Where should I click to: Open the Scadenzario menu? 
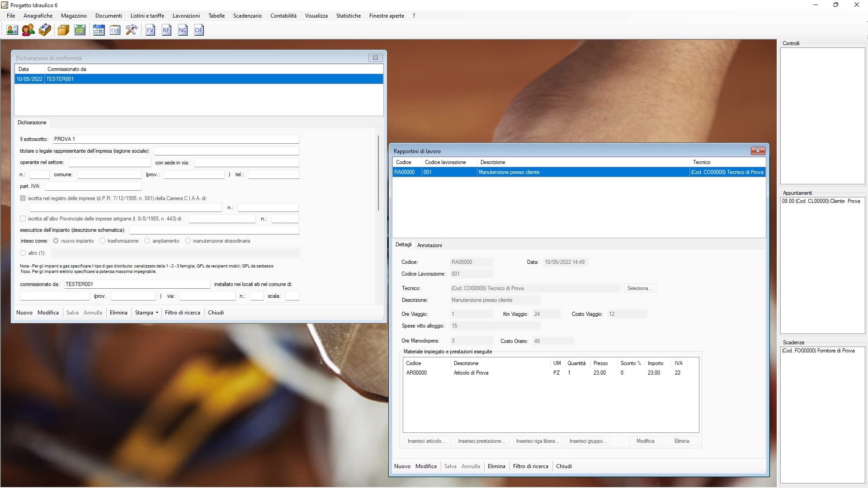247,16
